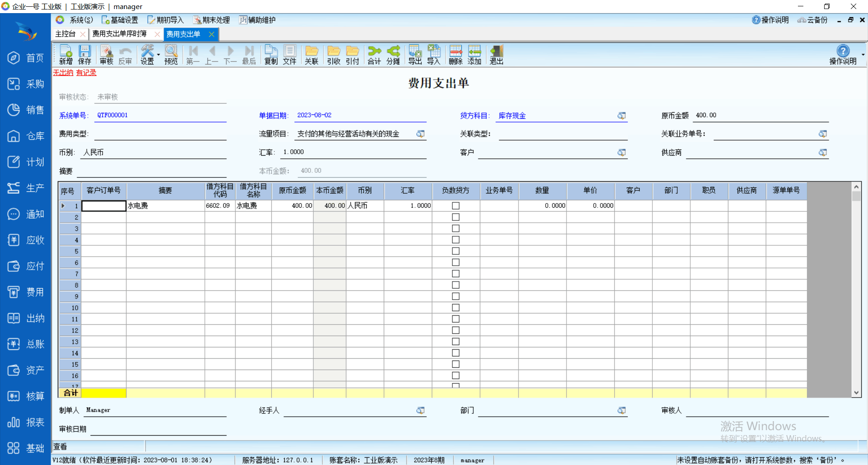868x465 pixels.
Task: Click the 导出 (Export) toolbar icon
Action: [x=415, y=55]
